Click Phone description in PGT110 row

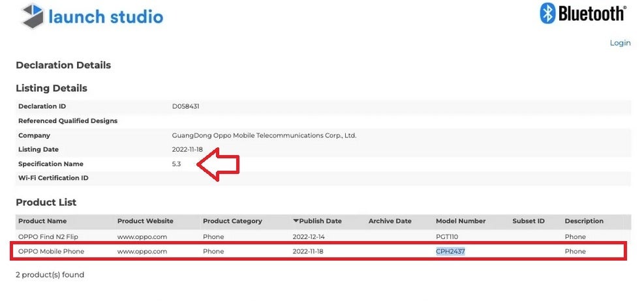(x=575, y=236)
